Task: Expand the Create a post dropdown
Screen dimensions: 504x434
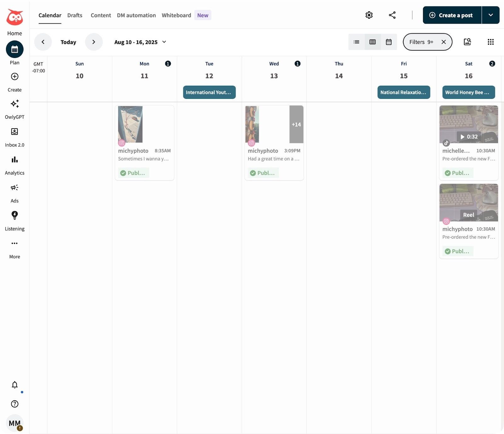Action: (x=490, y=15)
